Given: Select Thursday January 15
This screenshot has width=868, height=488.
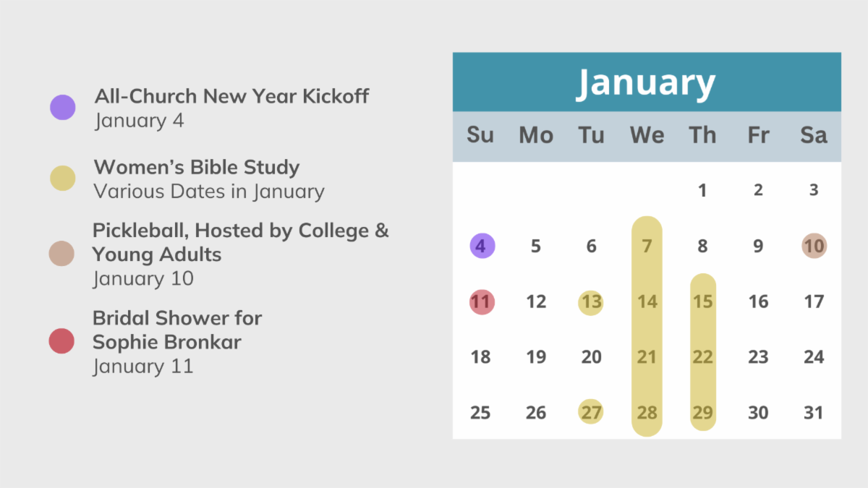Looking at the screenshot, I should (702, 301).
